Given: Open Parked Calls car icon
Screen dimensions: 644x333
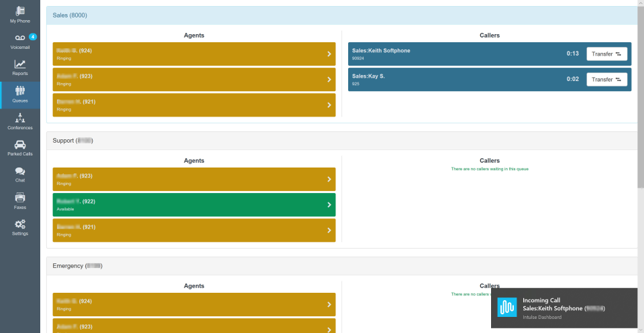Looking at the screenshot, I should coord(19,145).
